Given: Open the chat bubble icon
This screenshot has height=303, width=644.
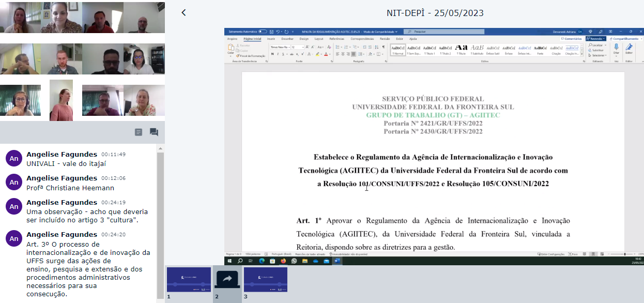Looking at the screenshot, I should [x=154, y=132].
